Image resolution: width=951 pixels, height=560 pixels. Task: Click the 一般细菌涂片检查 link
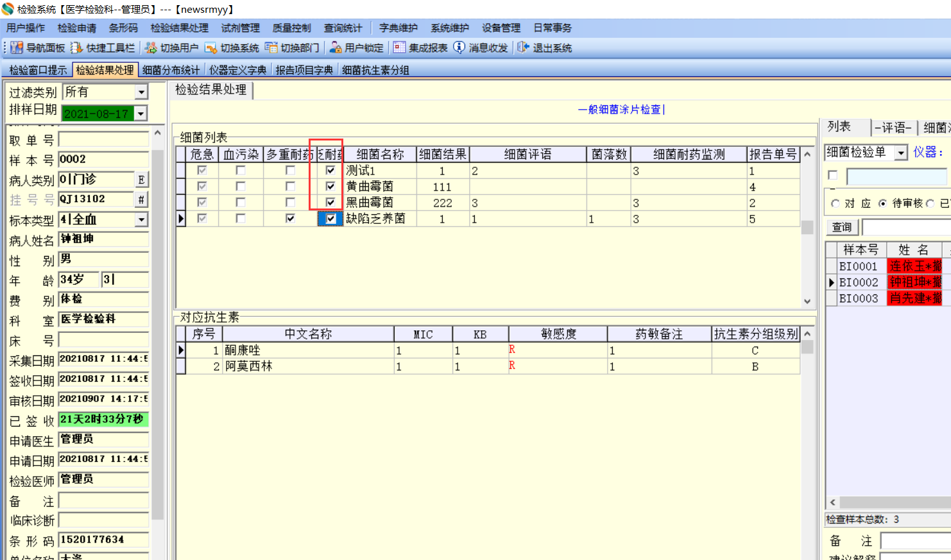[620, 110]
